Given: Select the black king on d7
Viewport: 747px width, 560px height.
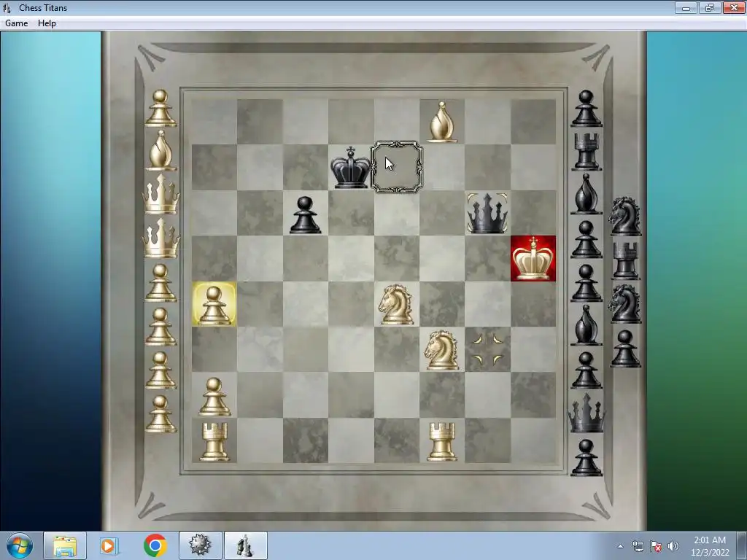Looking at the screenshot, I should tap(351, 167).
